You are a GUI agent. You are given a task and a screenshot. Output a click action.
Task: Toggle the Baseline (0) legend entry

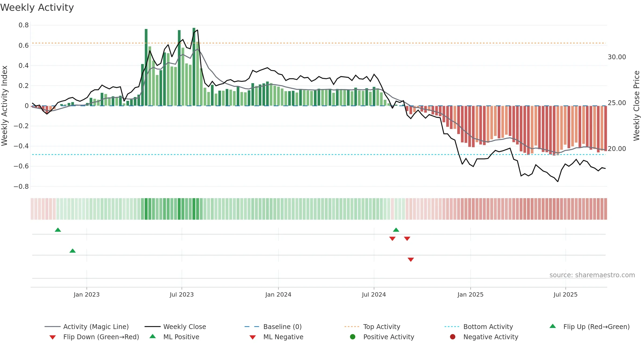point(273,327)
